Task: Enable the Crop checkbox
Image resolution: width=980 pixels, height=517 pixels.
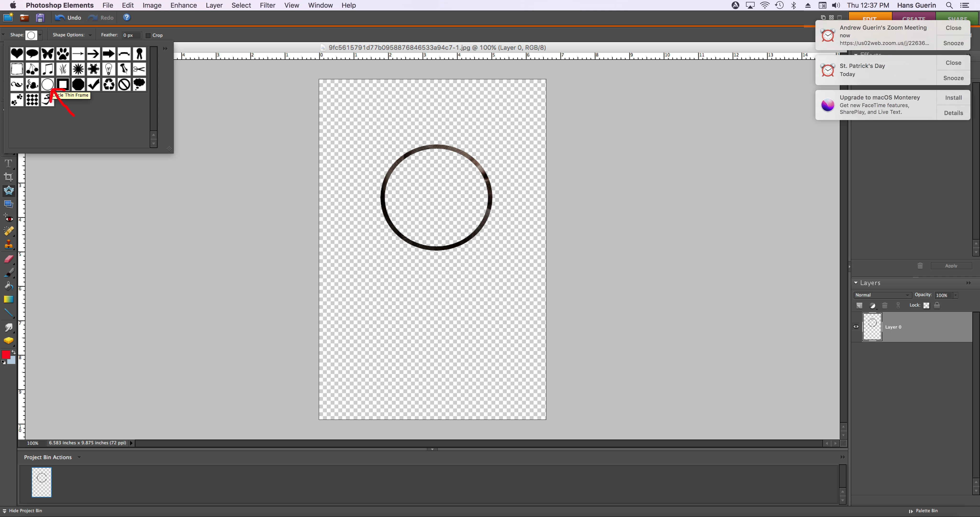Action: click(148, 35)
